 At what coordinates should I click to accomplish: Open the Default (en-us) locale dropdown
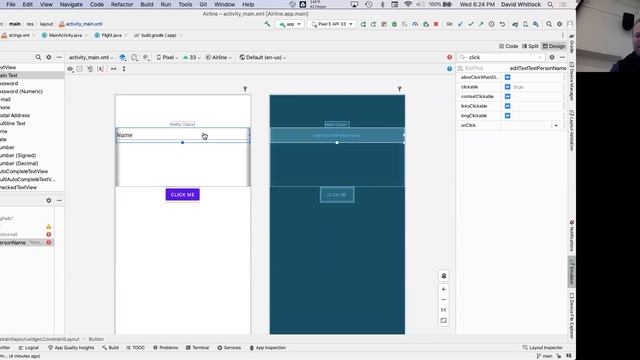pyautogui.click(x=262, y=58)
